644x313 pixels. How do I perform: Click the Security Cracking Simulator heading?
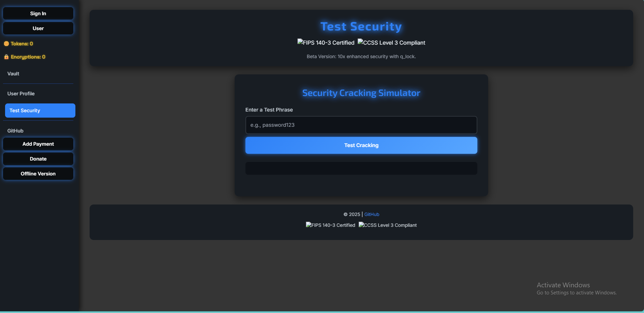[361, 93]
